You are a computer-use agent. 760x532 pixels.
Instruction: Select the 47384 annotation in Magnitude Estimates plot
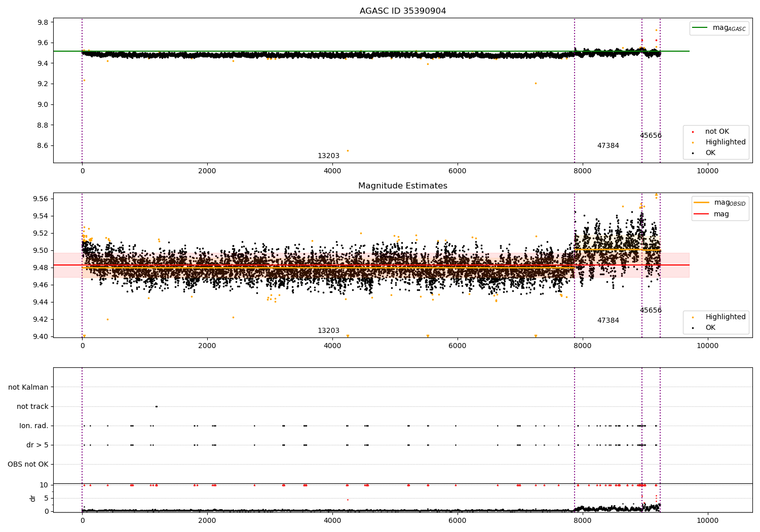[608, 321]
